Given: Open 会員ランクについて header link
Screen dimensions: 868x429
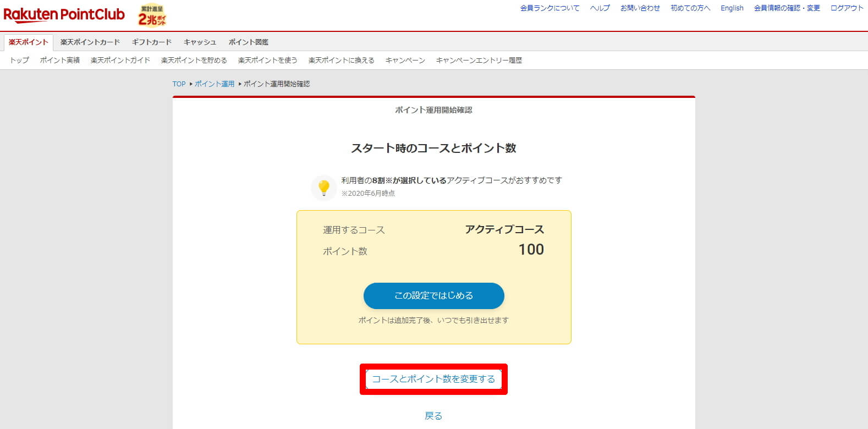Looking at the screenshot, I should click(550, 8).
